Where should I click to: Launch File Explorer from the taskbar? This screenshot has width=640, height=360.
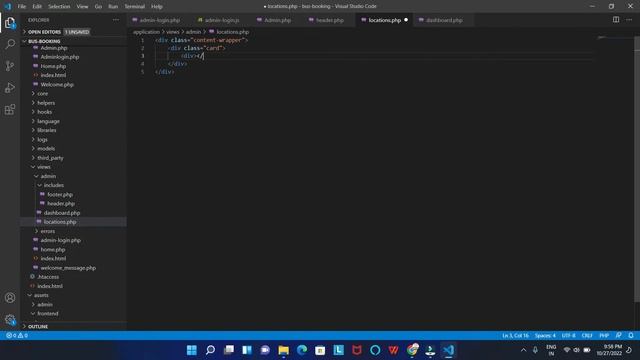click(x=283, y=350)
